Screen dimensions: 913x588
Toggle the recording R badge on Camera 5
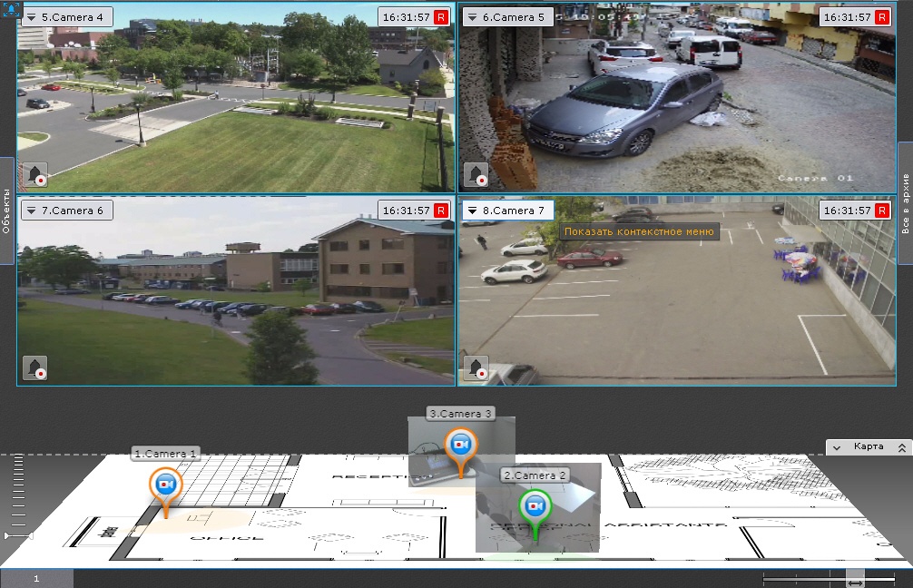tap(882, 17)
